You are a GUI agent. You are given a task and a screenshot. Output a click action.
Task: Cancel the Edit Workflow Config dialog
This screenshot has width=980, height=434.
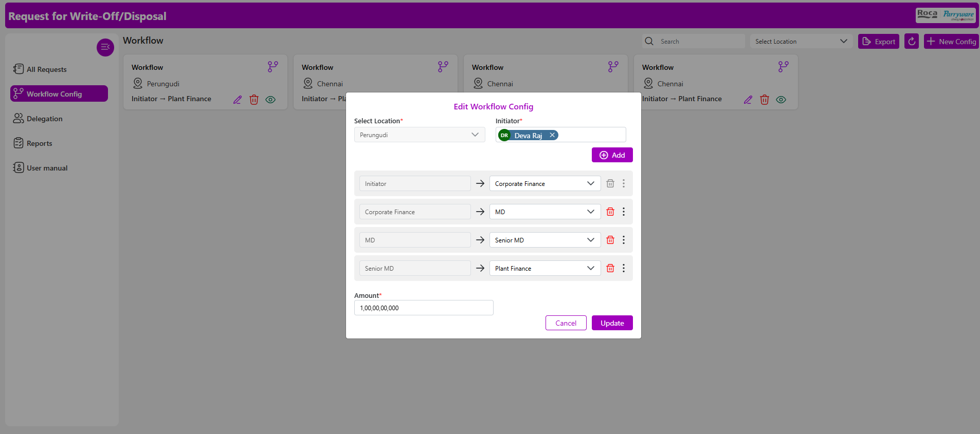[566, 323]
